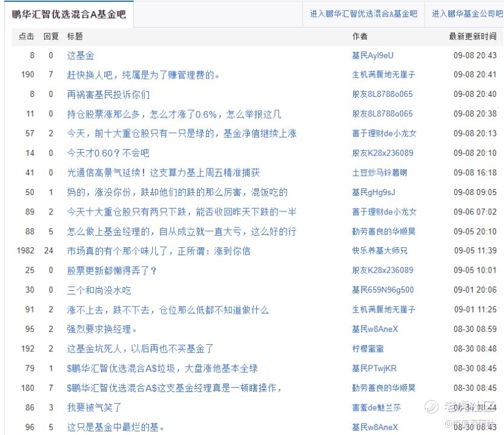Screen dimensions: 504x435
Task: Open the 进入鹏华汇智优选混合A基金吧 link
Action: (363, 14)
